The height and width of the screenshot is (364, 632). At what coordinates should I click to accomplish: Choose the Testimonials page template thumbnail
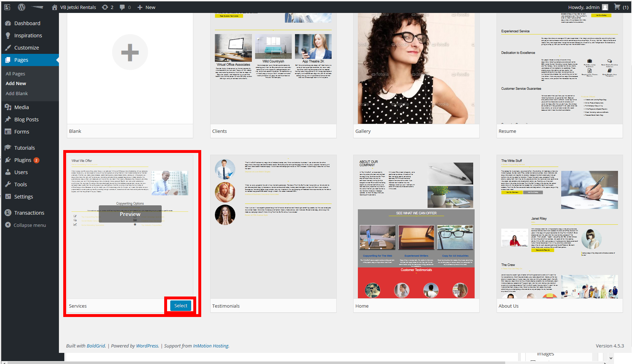tap(273, 227)
